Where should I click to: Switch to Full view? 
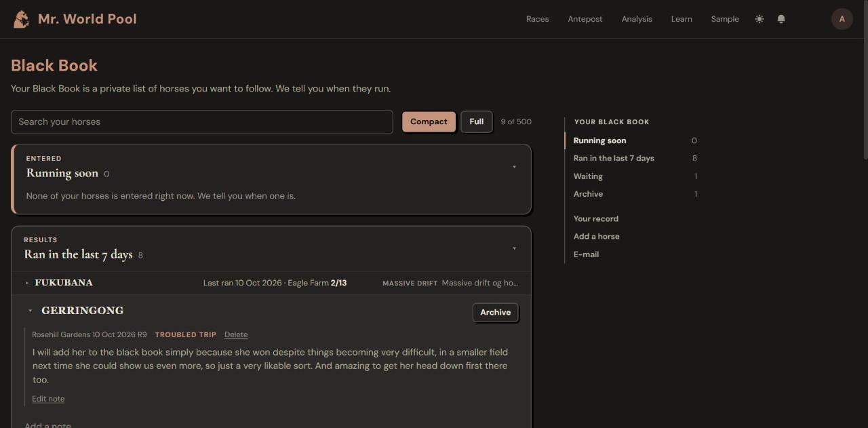pos(477,122)
